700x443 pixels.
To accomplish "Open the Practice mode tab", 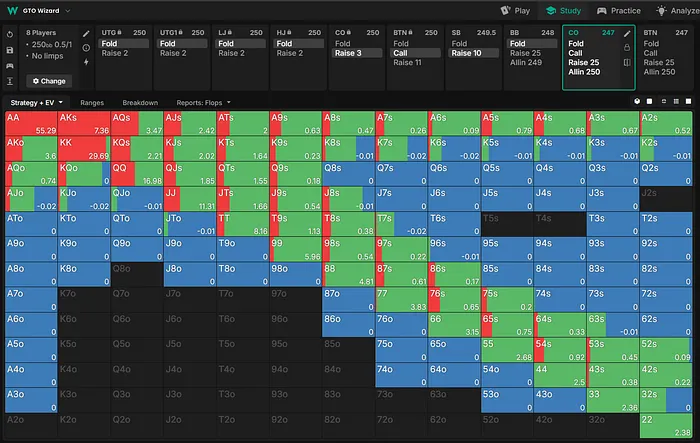I will [620, 10].
